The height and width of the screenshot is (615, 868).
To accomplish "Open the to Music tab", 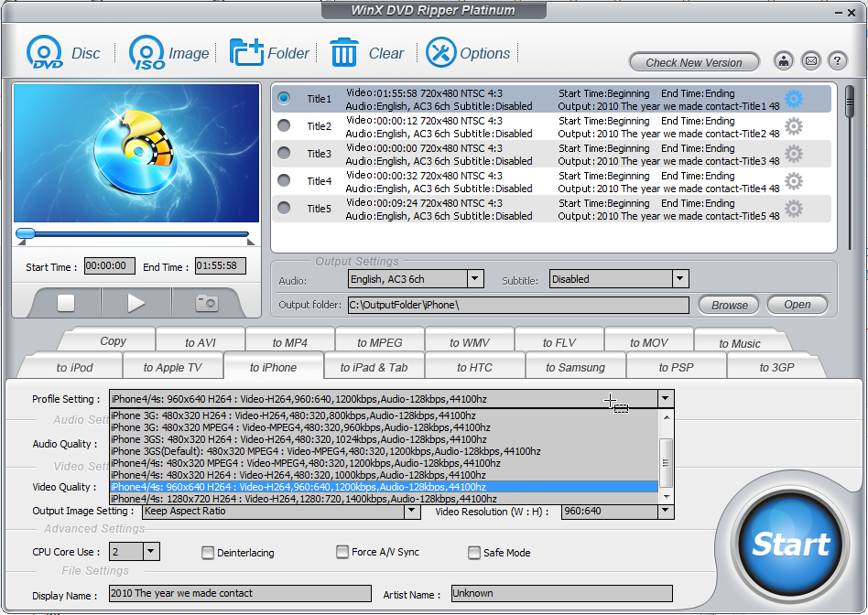I will point(740,343).
